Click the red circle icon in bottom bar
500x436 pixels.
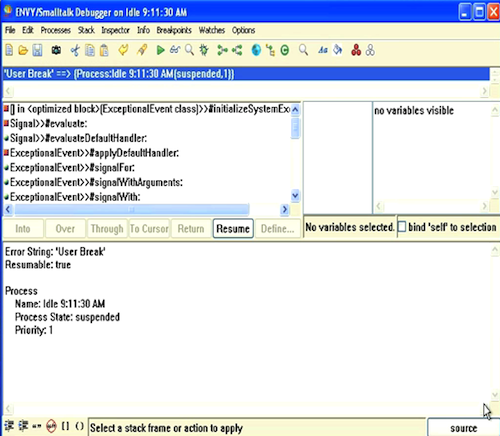(x=51, y=426)
